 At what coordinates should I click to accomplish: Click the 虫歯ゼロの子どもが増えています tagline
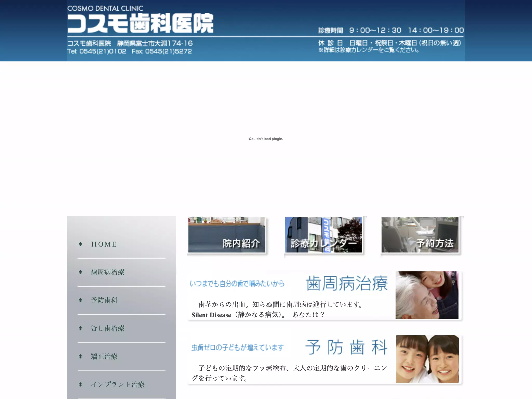(237, 347)
